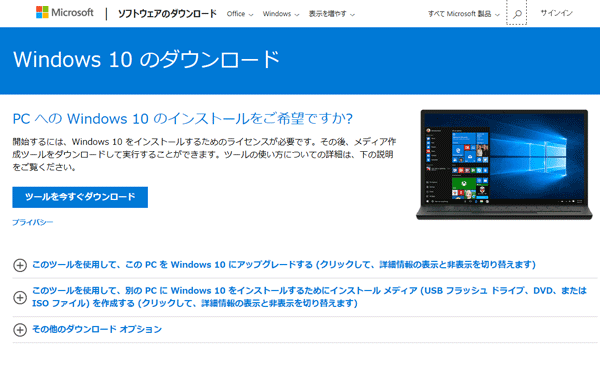Open the プライバシー link
Viewport: 600px width, 375px height.
pyautogui.click(x=33, y=222)
